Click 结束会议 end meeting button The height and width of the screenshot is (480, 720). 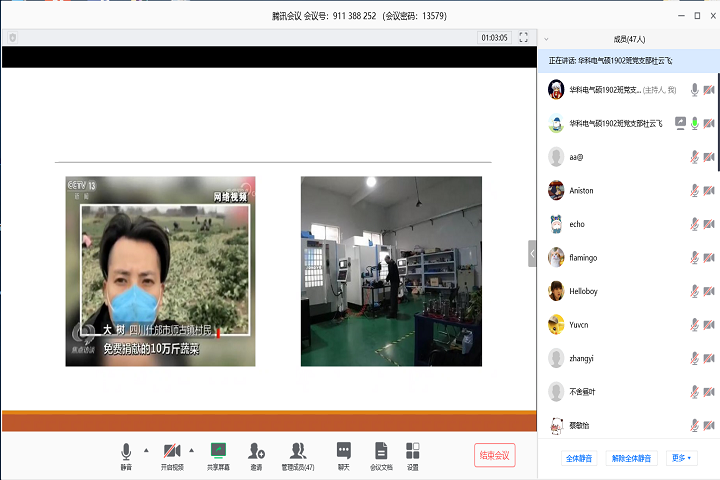(495, 455)
